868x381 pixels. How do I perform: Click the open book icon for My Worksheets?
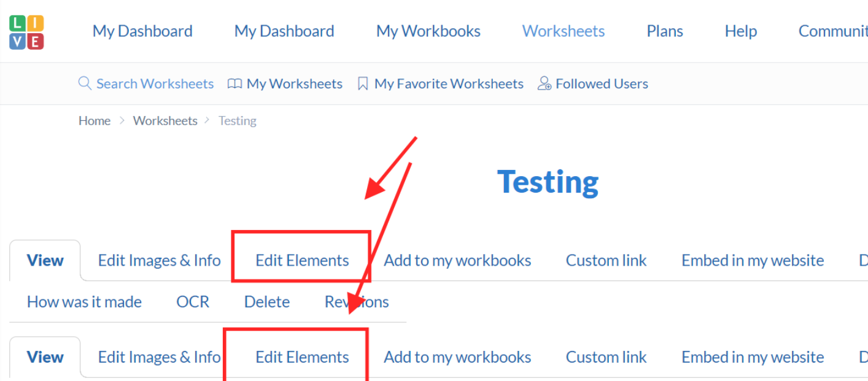pyautogui.click(x=234, y=83)
